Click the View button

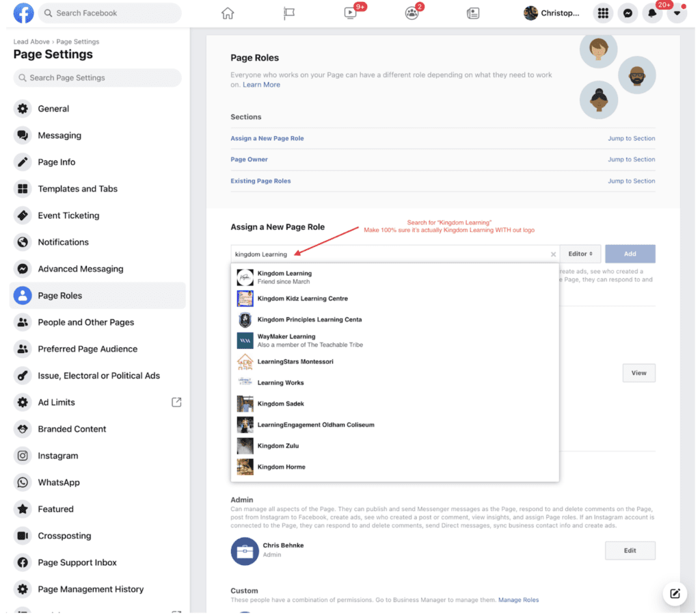(639, 373)
